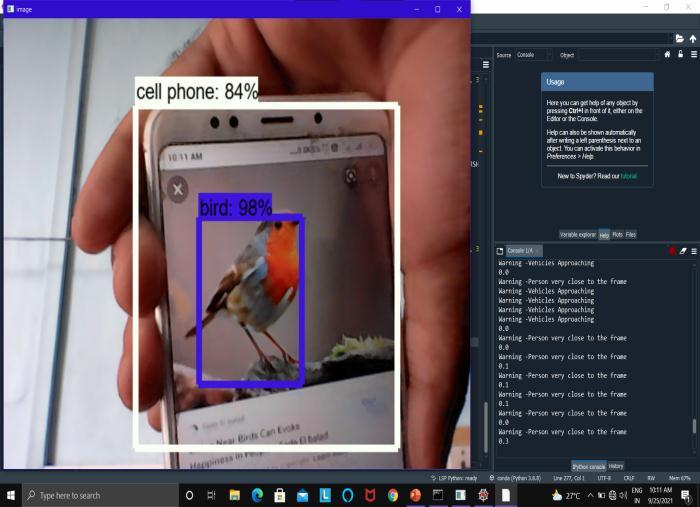Open the blue L app on the taskbar

pyautogui.click(x=325, y=495)
